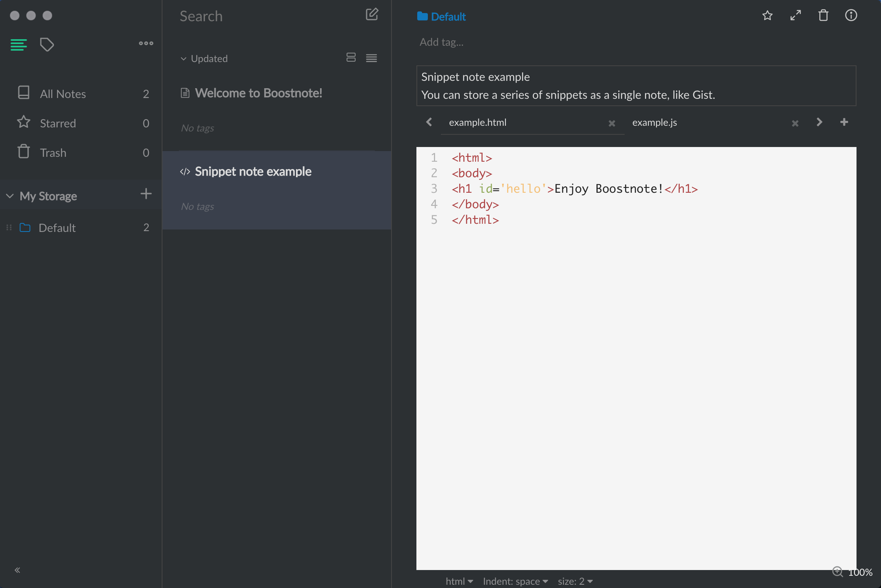This screenshot has height=588, width=881.
Task: Move note to trash via trash icon
Action: 823,16
